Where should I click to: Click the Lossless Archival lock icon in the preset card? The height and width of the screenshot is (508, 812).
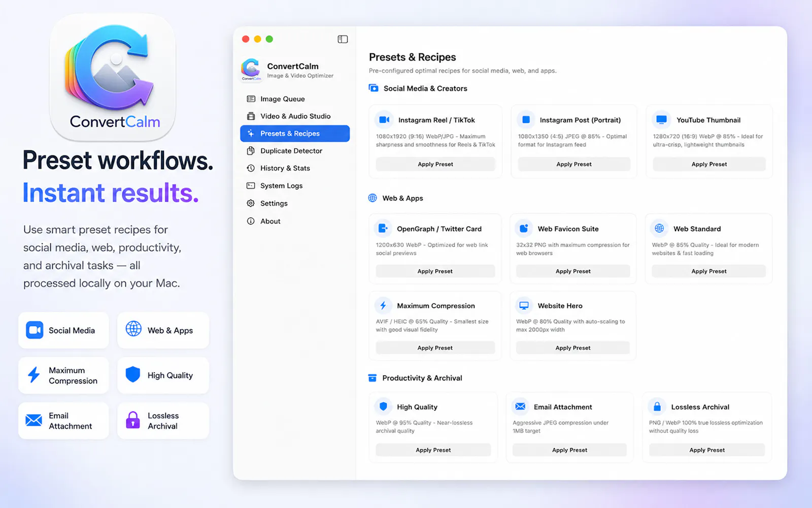(x=657, y=406)
